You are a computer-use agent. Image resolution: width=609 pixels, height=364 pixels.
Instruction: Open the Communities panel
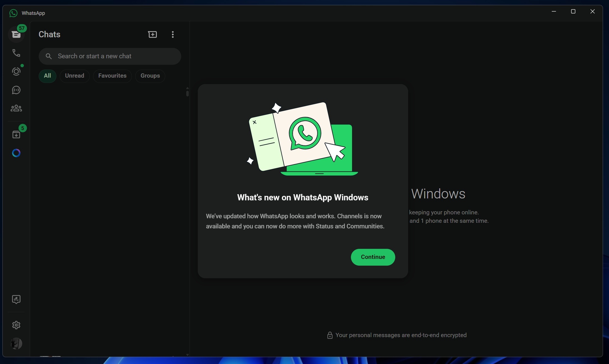click(16, 108)
